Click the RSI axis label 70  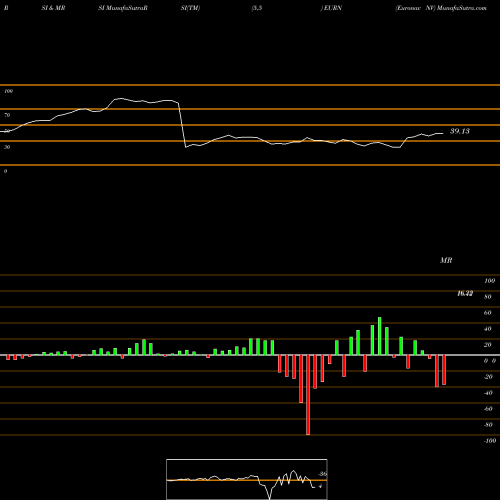[x=7, y=115]
